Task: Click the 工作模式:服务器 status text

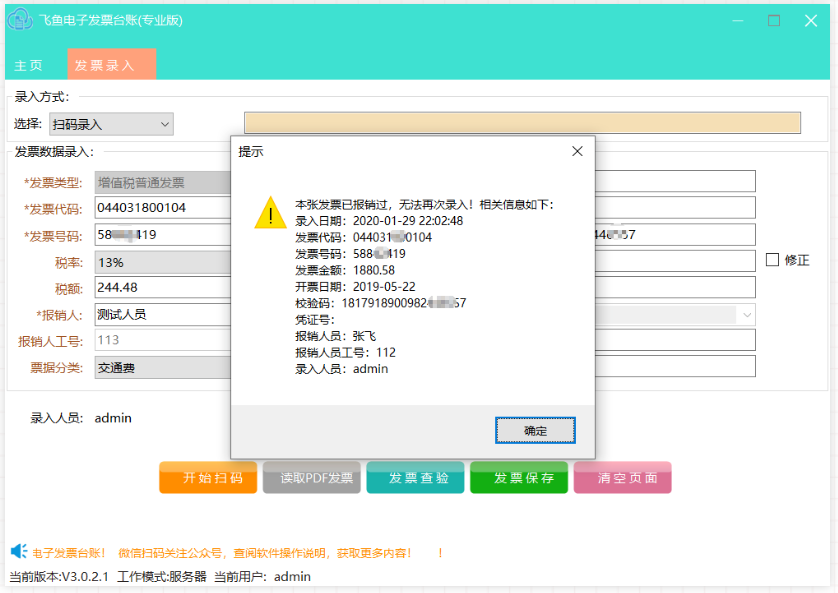Action: tap(162, 576)
